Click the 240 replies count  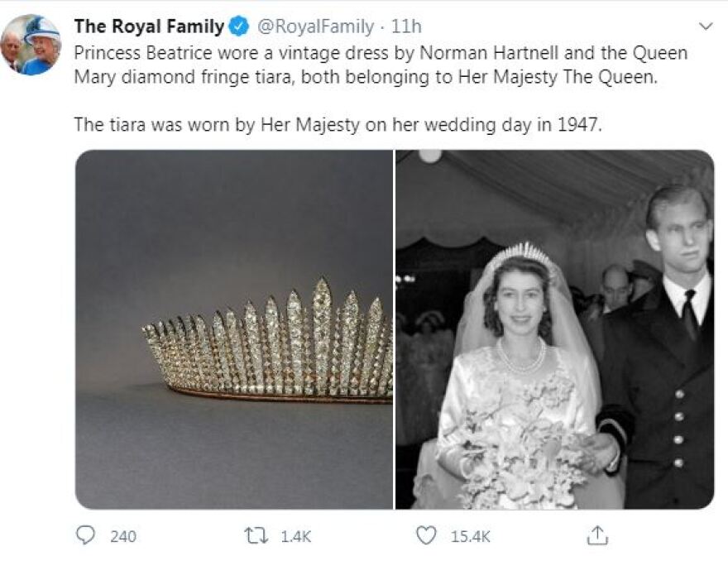click(123, 536)
